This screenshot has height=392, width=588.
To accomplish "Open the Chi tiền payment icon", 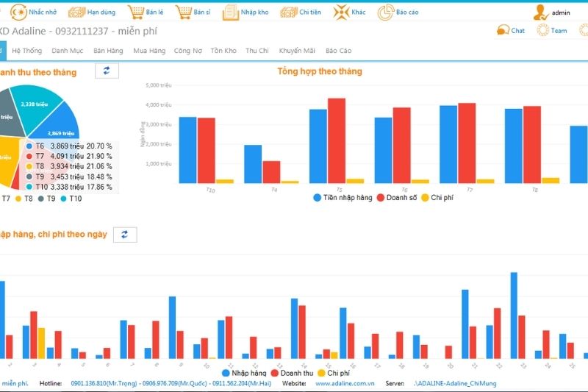I will pos(288,13).
